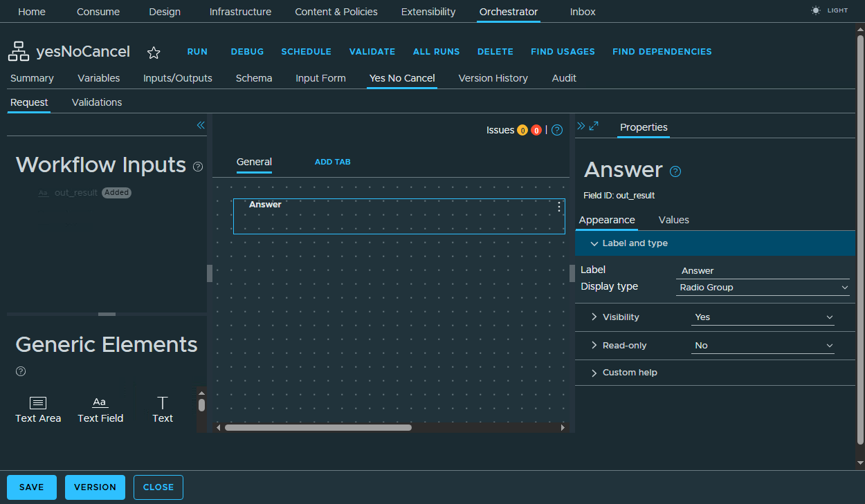Click the SAVE button
Viewport: 865px width, 504px height.
coord(31,487)
